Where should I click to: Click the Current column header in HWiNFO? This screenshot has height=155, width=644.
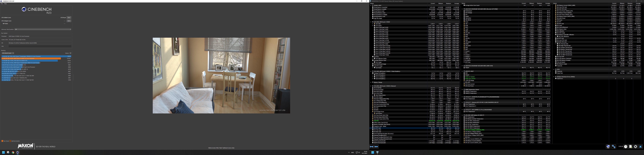[433, 4]
